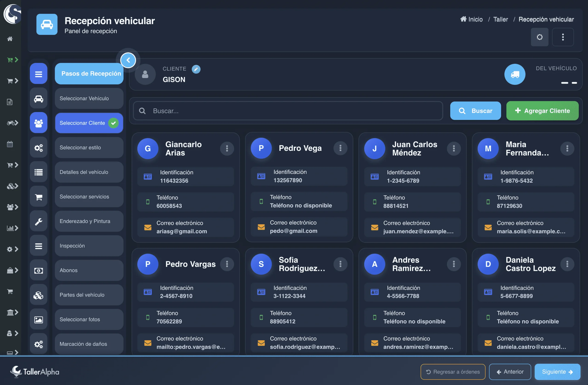Collapse the panel using the circular chevron button
The image size is (588, 385).
[x=128, y=60]
